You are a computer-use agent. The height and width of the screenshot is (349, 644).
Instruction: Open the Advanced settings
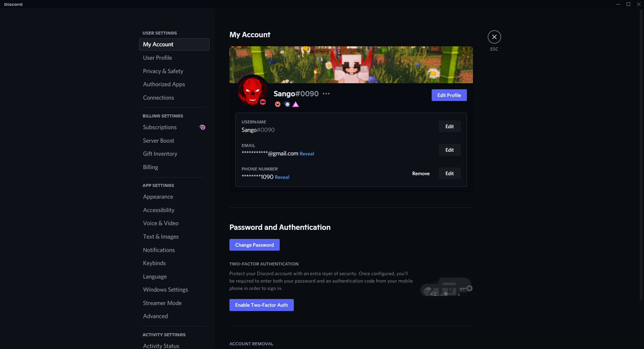[174, 316]
